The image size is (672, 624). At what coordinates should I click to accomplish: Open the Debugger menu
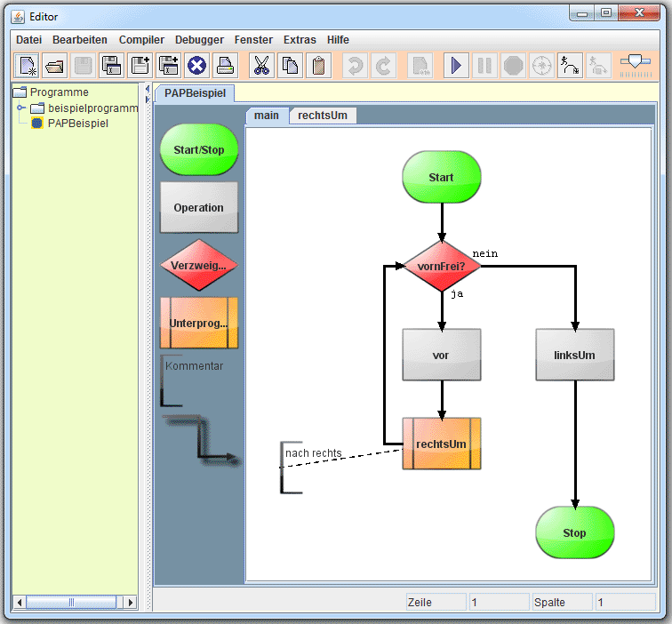point(199,40)
